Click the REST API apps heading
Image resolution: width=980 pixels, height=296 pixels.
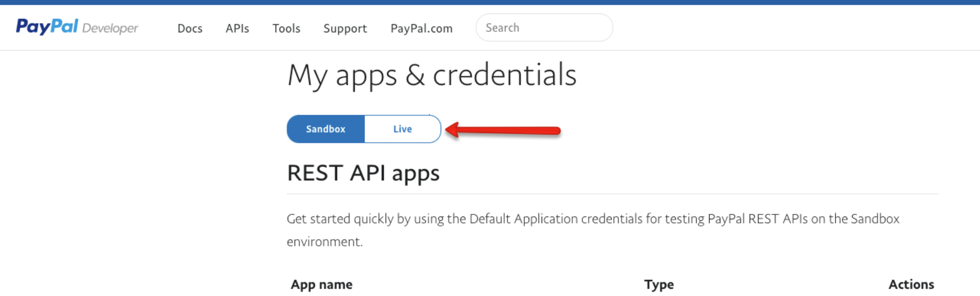point(363,173)
